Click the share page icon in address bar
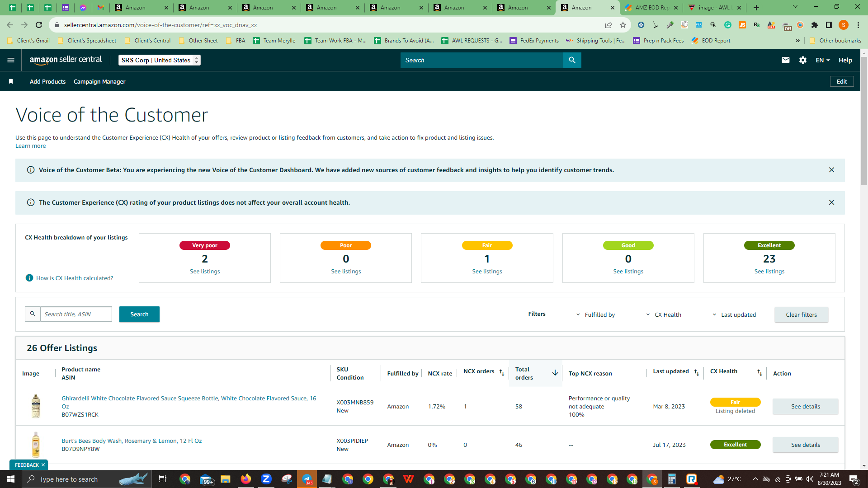The height and width of the screenshot is (488, 868). pos(609,25)
